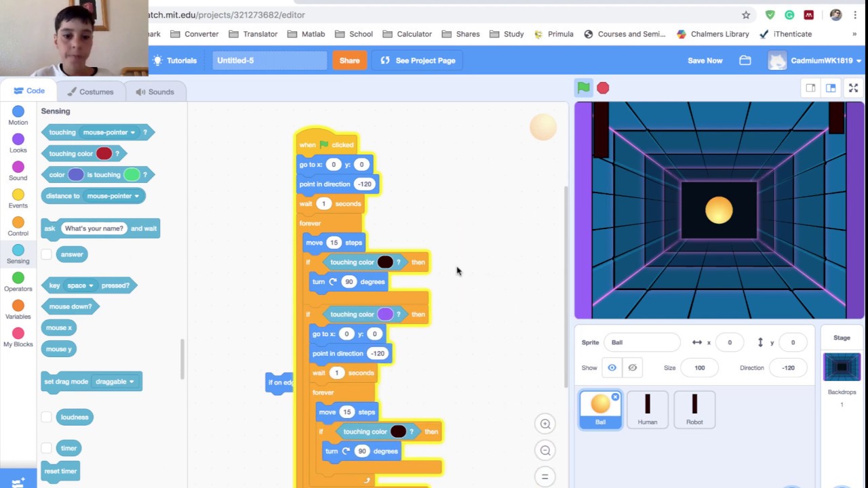Image resolution: width=868 pixels, height=488 pixels.
Task: Open the Primula bookmark
Action: point(553,34)
